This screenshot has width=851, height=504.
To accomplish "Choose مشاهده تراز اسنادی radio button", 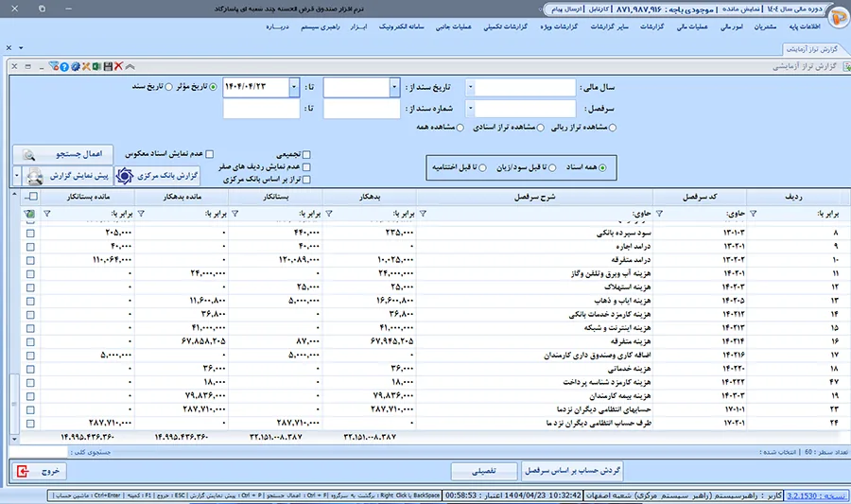I will click(x=540, y=128).
